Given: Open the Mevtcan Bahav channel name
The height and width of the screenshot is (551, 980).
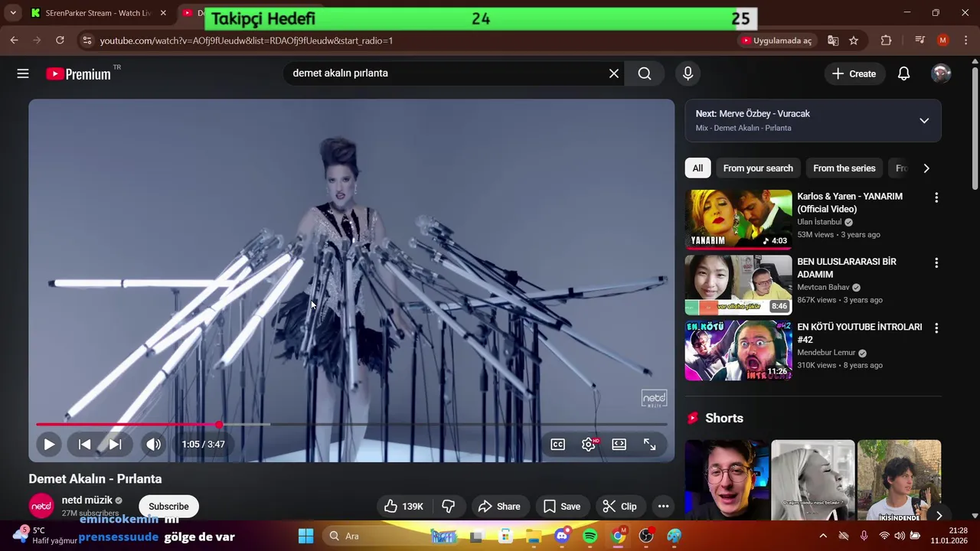Looking at the screenshot, I should click(823, 287).
